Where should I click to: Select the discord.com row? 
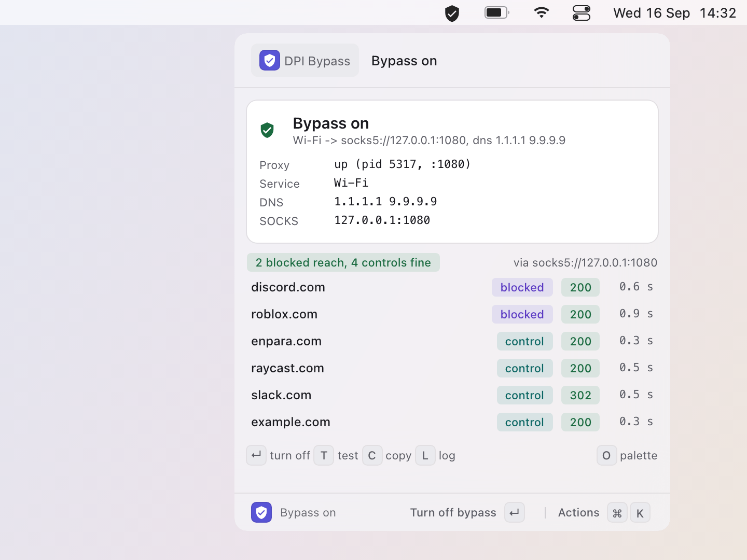(x=452, y=287)
